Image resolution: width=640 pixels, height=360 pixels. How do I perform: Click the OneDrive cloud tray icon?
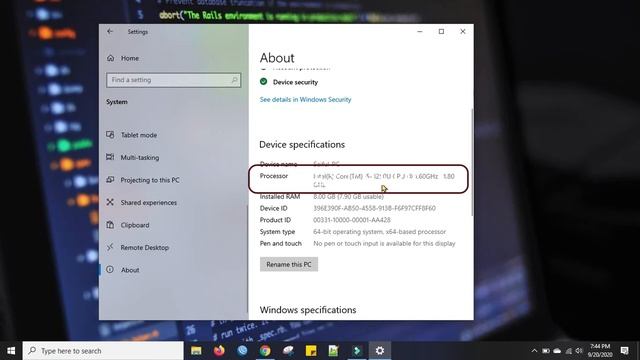(557, 351)
